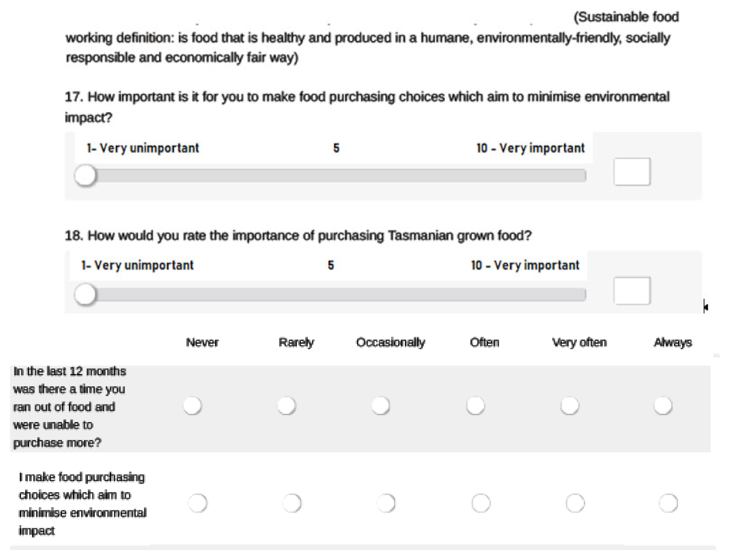Click the "Never" column header
Screen dimensions: 730x560
[202, 342]
